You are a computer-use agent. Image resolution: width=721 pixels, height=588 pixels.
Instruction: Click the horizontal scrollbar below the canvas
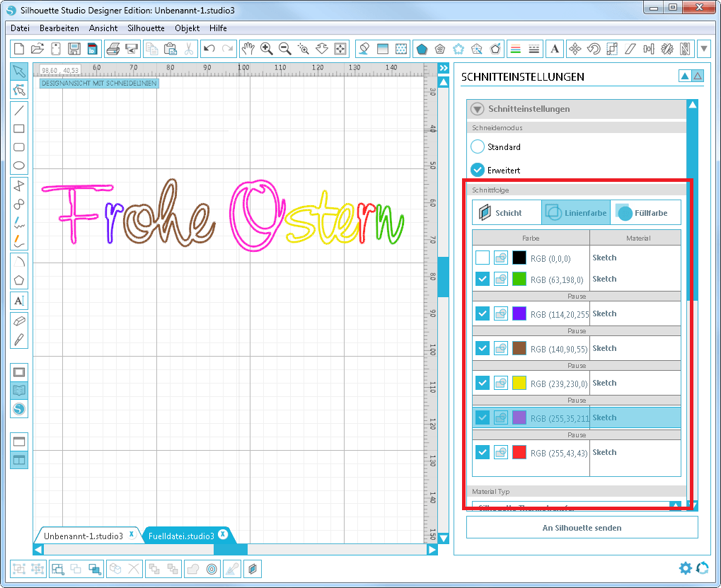coord(235,550)
